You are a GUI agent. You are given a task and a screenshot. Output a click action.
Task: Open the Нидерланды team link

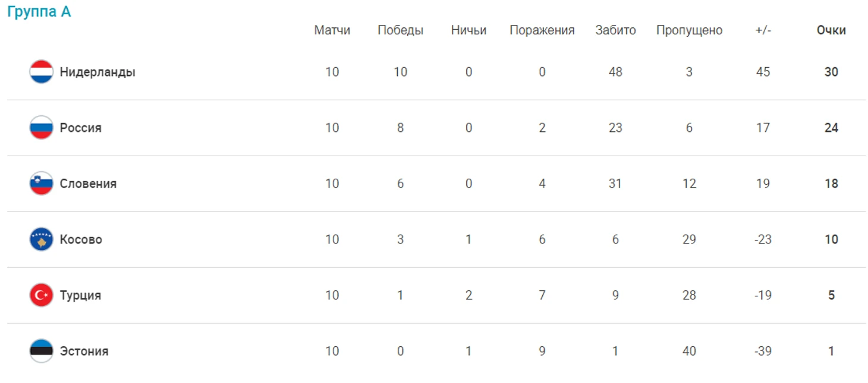[x=98, y=72]
